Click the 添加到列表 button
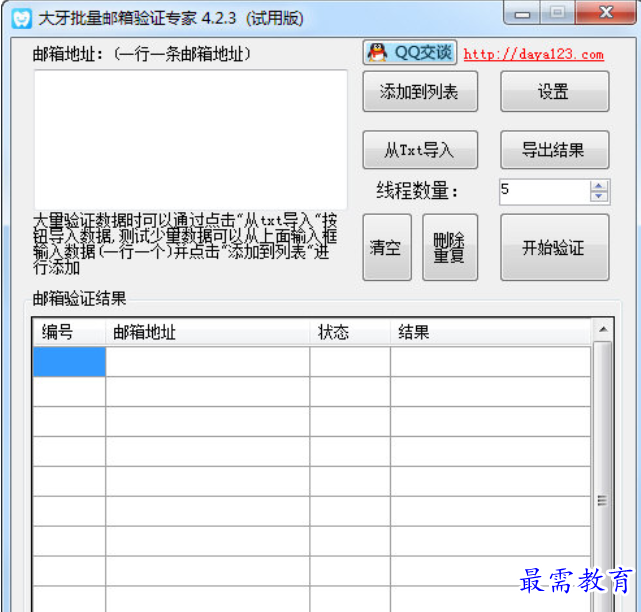Image resolution: width=641 pixels, height=612 pixels. point(420,92)
